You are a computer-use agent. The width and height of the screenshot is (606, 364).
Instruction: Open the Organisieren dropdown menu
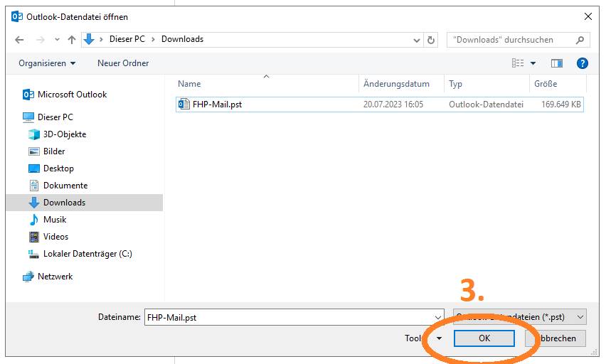pos(47,63)
